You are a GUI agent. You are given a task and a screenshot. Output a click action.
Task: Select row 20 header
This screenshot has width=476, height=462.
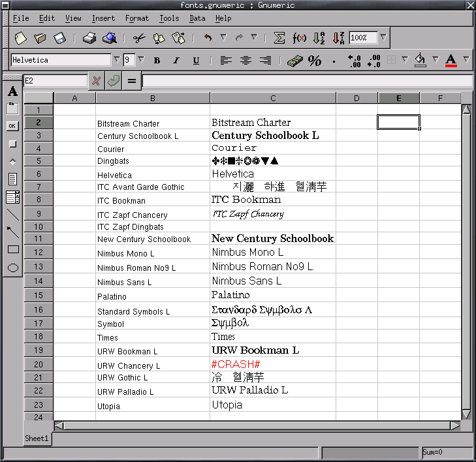(39, 364)
